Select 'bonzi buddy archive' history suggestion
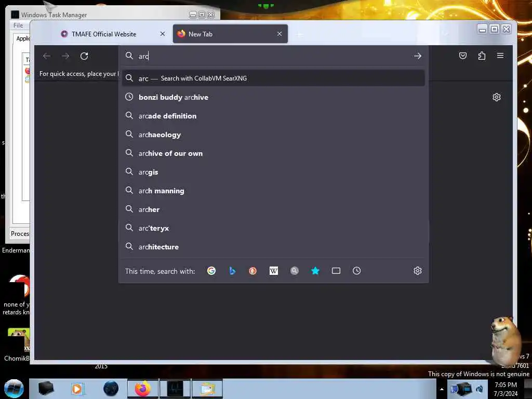Image resolution: width=532 pixels, height=399 pixels. (273, 97)
